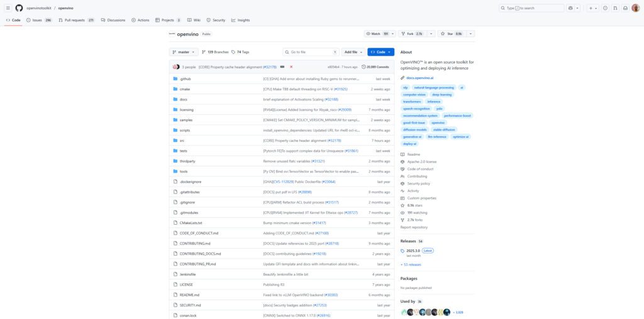Open the Insights tab
The image size is (644, 319).
[240, 20]
